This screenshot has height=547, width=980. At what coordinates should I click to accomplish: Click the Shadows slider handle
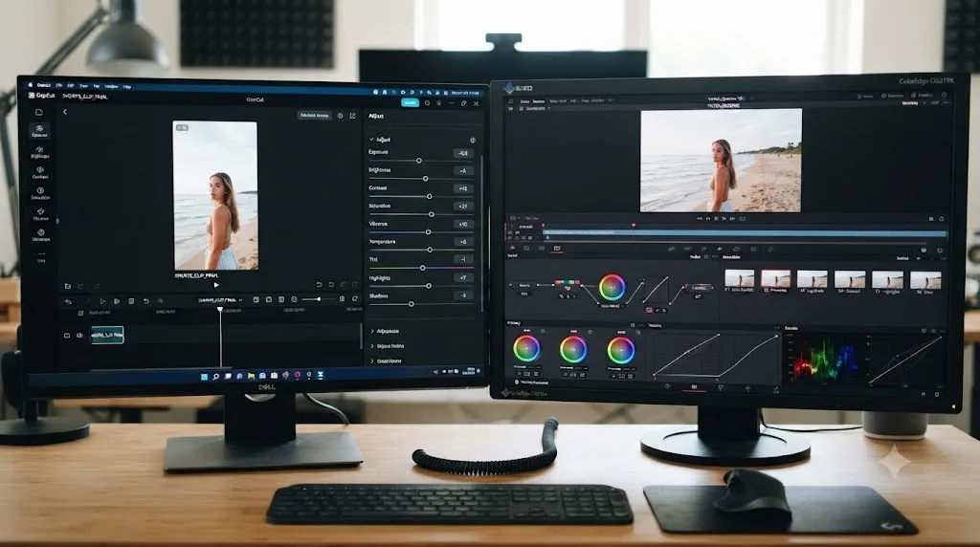[x=412, y=304]
